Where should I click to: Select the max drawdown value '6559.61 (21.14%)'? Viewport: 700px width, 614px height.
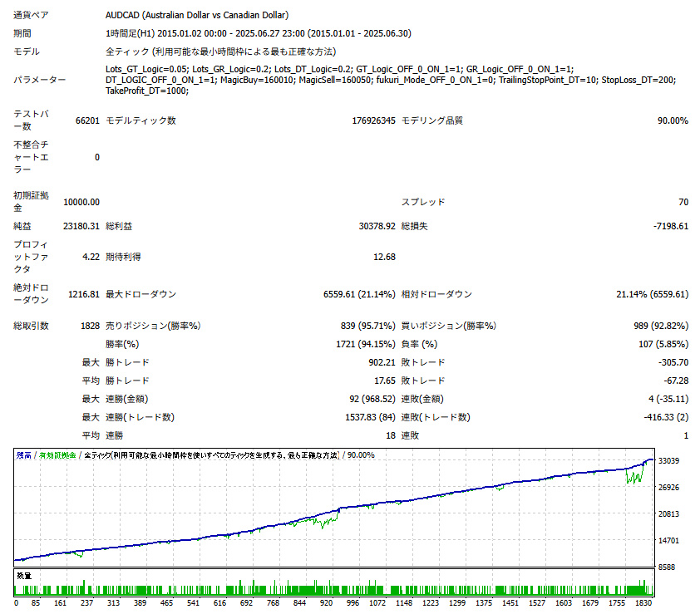[x=359, y=294]
